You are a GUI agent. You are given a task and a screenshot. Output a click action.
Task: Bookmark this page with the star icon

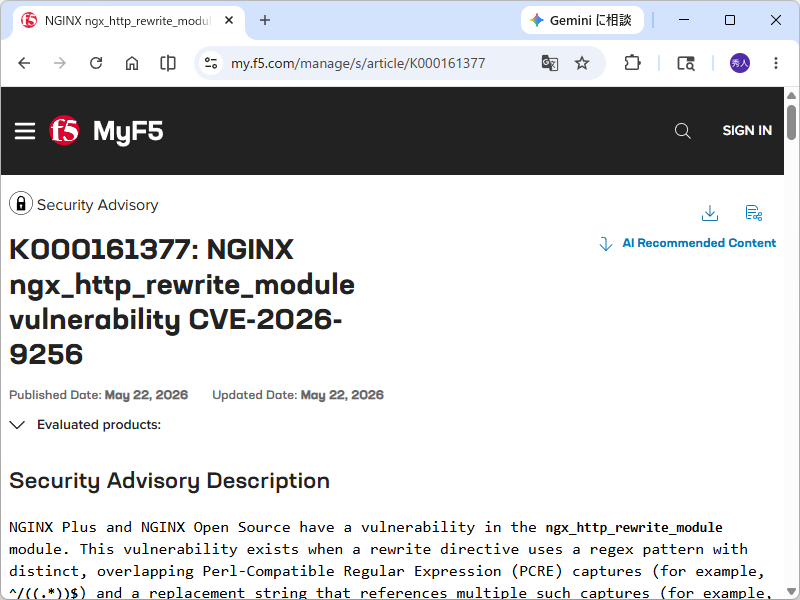tap(582, 63)
